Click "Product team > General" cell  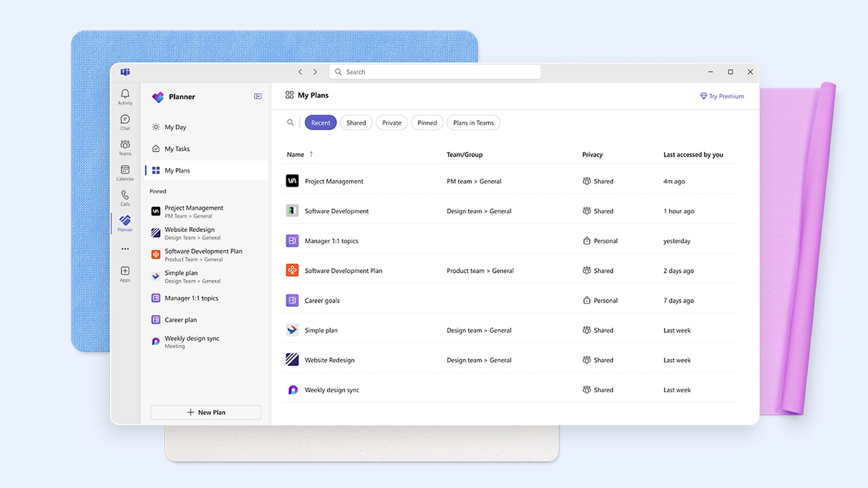[480, 271]
